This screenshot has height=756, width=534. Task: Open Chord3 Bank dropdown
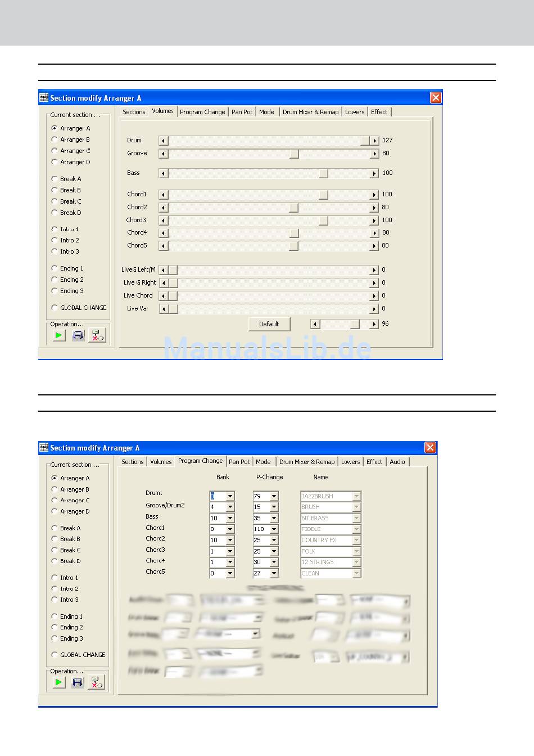230,551
